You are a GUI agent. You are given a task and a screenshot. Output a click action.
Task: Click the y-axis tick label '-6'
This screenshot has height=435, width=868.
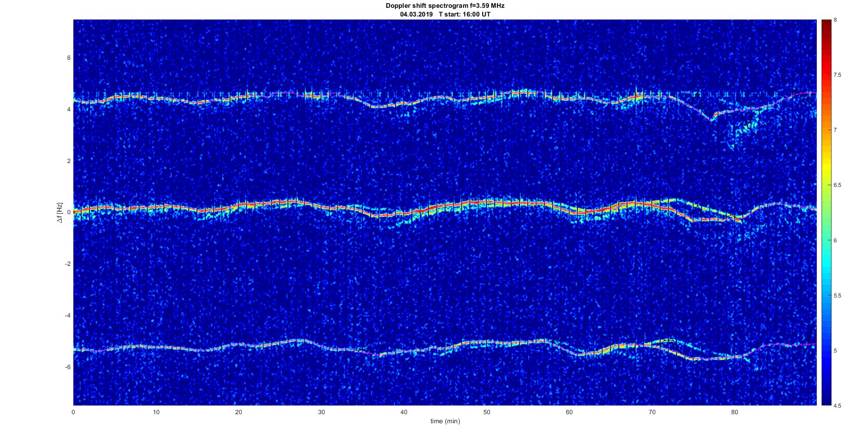[x=68, y=367]
